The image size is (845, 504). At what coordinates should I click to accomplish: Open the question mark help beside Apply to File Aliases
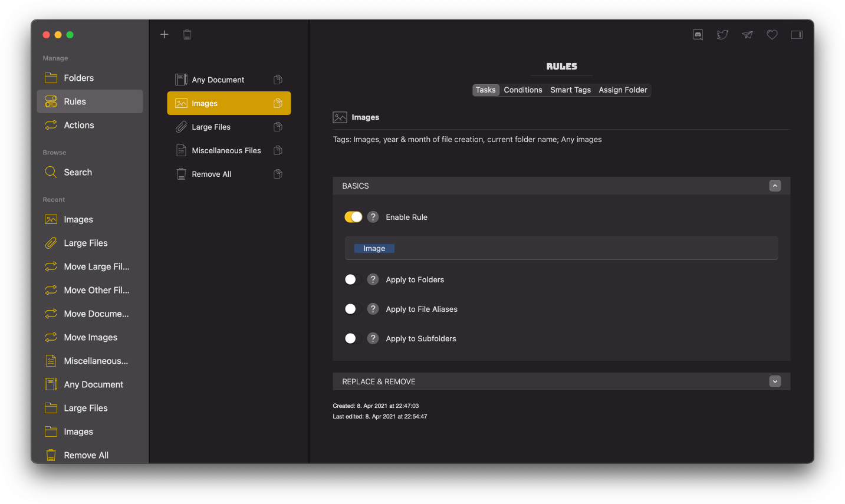pos(373,309)
